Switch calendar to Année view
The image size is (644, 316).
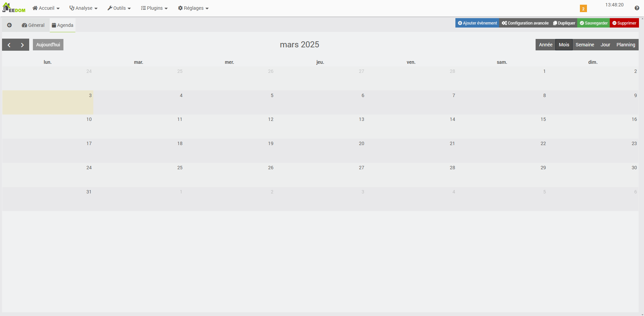545,45
